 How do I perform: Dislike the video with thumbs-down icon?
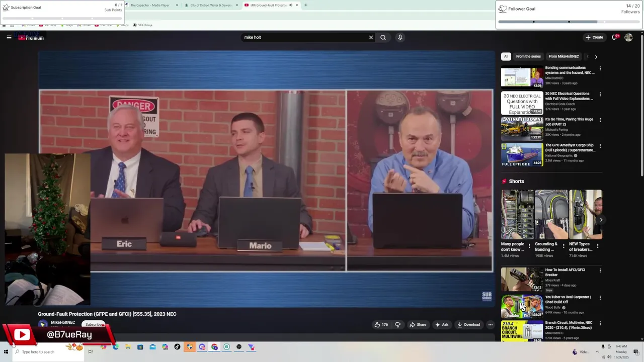click(x=397, y=325)
